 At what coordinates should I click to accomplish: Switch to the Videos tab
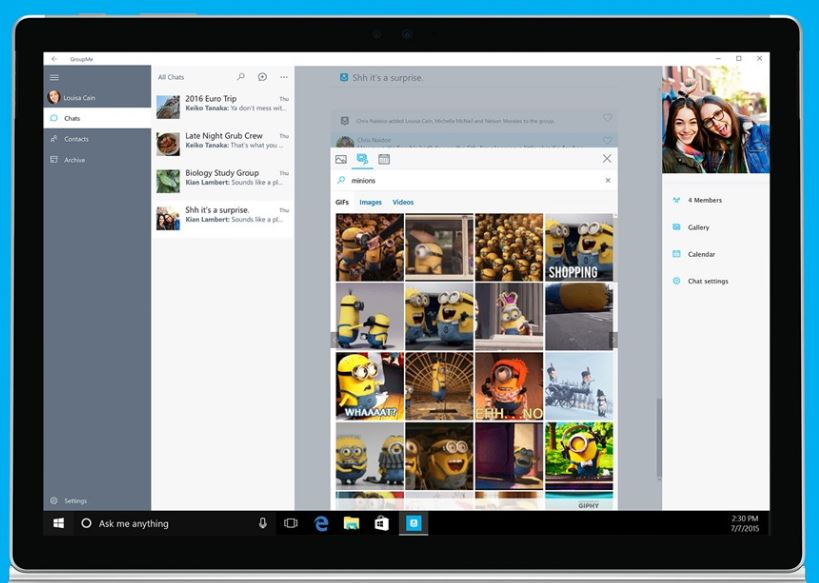[x=403, y=202]
